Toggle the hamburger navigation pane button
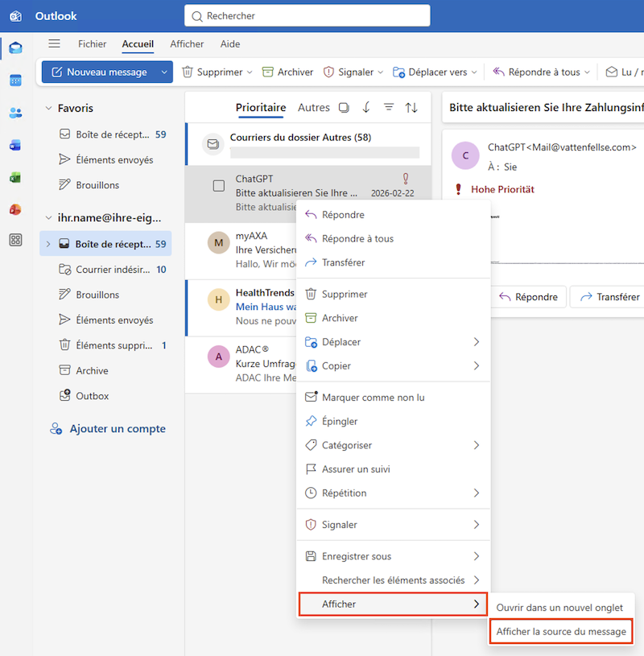 point(54,43)
